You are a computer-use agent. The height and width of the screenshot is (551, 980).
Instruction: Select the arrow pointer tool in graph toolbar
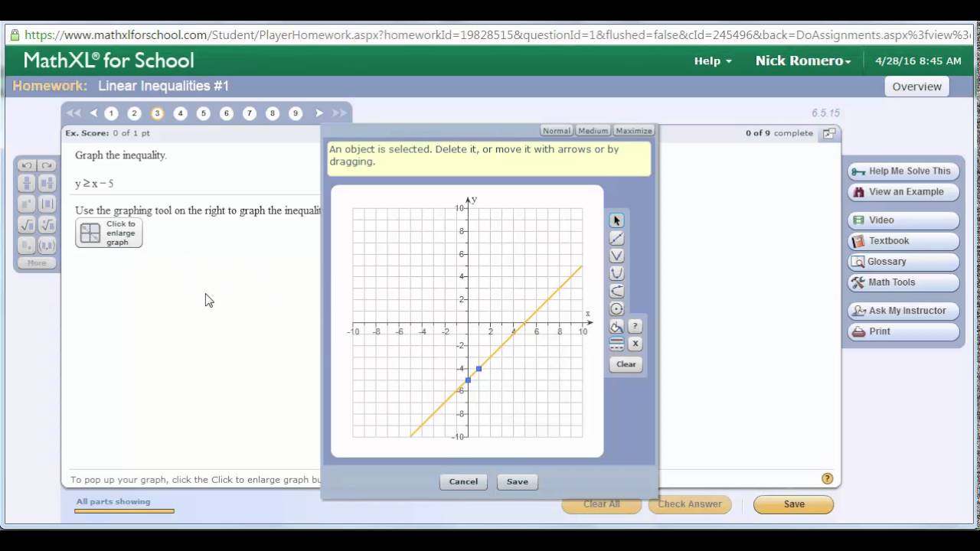point(616,220)
